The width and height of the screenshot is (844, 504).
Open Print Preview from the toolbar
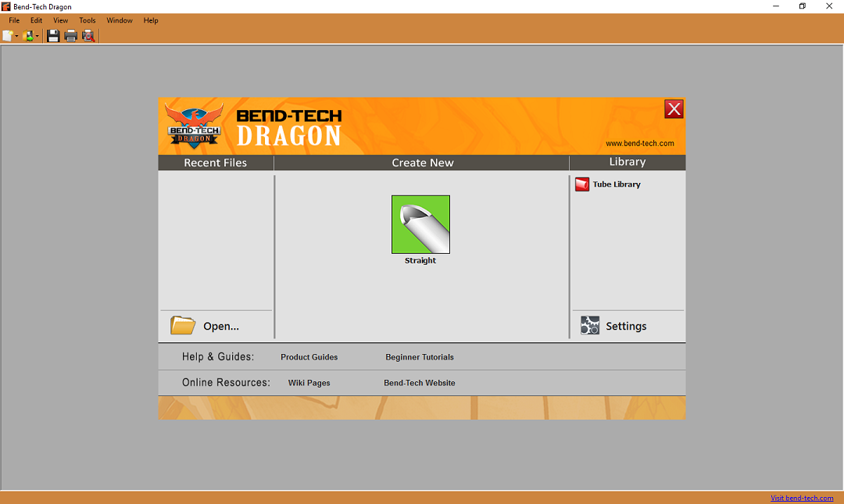pos(88,36)
